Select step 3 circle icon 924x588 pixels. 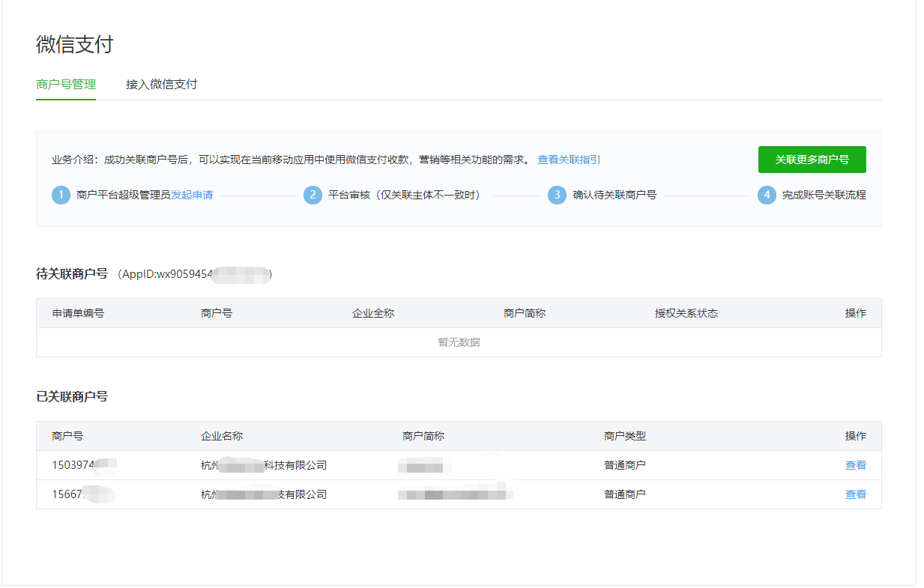click(557, 196)
